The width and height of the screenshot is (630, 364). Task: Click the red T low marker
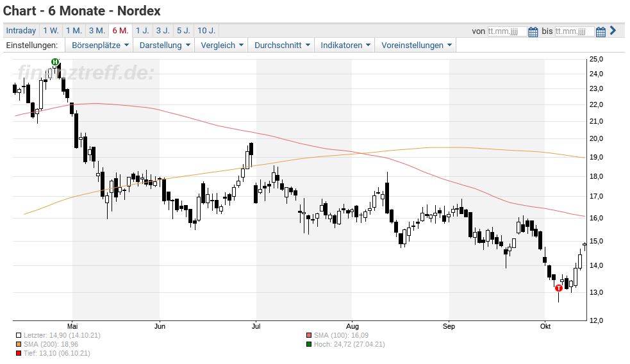point(558,288)
